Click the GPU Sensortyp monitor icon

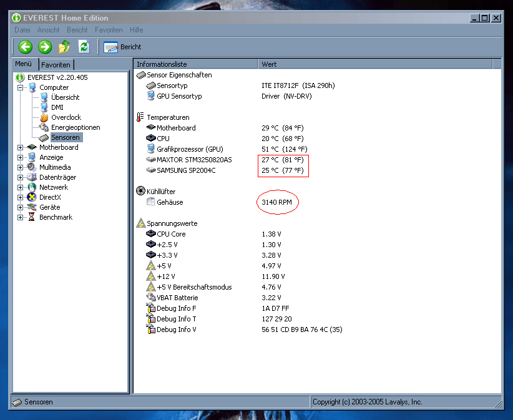click(x=151, y=96)
